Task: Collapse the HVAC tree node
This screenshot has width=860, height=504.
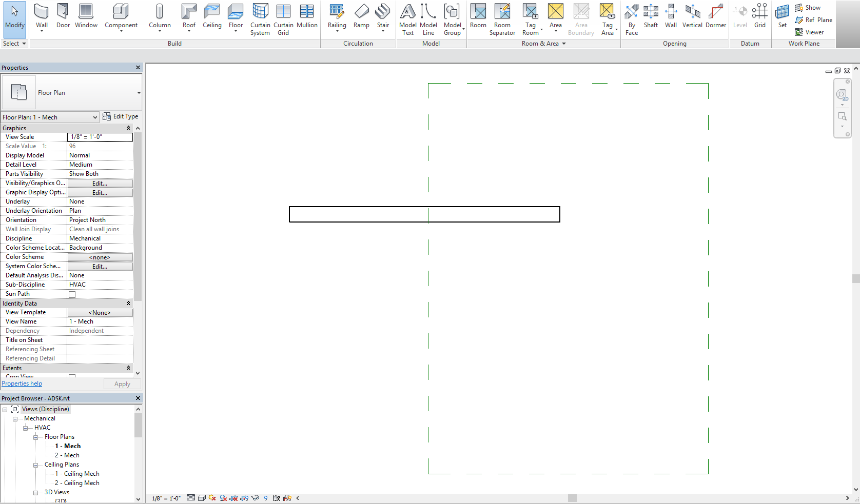Action: pyautogui.click(x=25, y=428)
